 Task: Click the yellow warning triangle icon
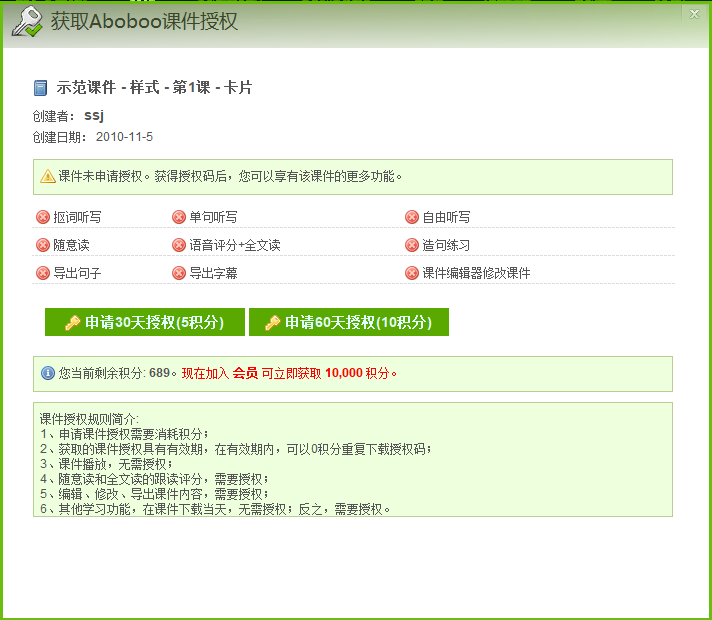[48, 176]
